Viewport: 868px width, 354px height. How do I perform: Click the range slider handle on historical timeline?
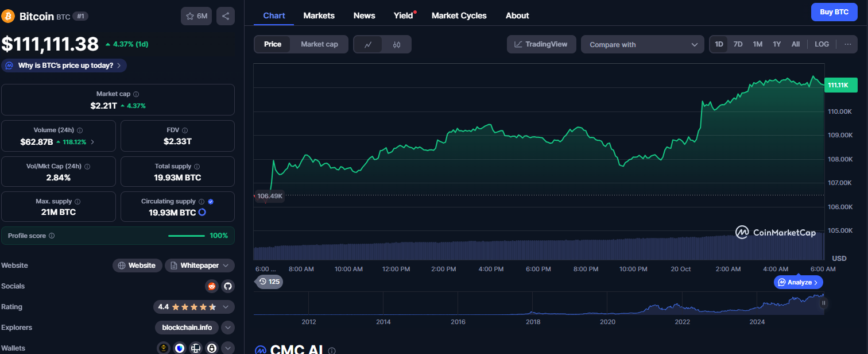coord(824,303)
